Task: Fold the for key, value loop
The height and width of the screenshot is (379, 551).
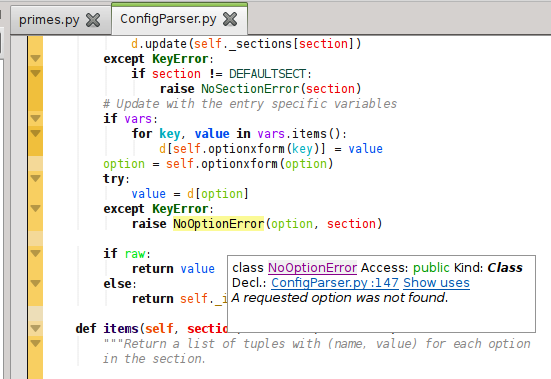Action: tap(35, 133)
